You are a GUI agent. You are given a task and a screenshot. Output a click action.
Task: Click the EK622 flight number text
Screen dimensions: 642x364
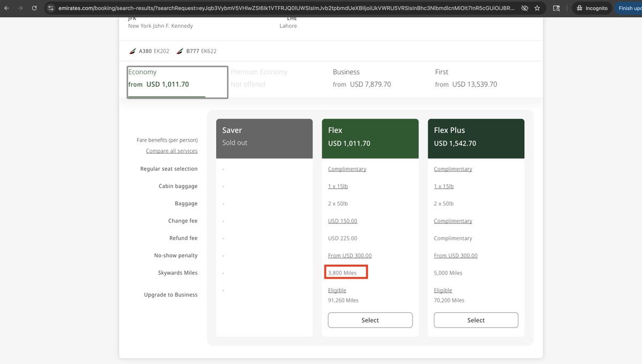click(209, 51)
